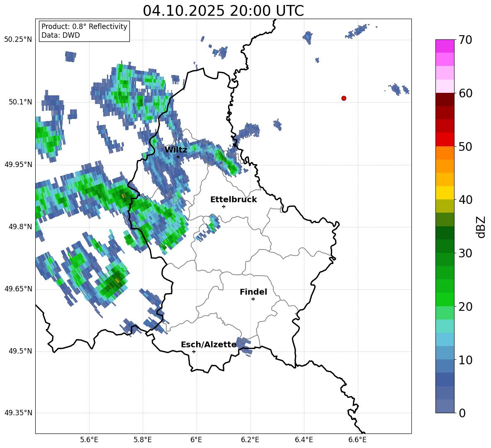
Task: Click the 50.25°N latitude label
Action: [x=18, y=40]
